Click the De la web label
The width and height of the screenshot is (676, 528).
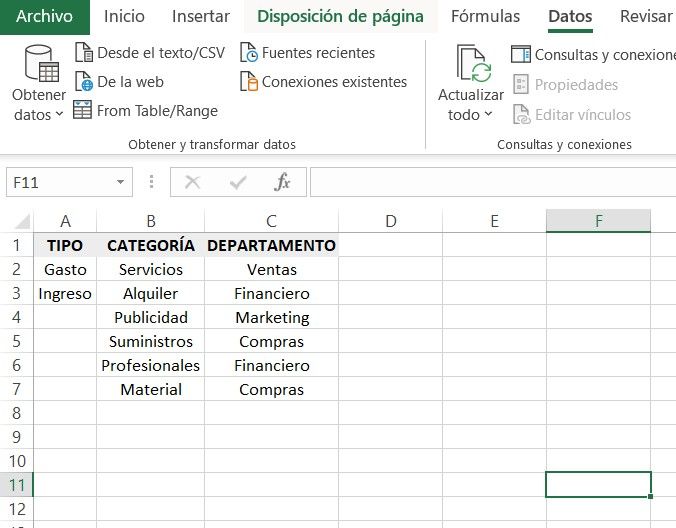pyautogui.click(x=131, y=82)
